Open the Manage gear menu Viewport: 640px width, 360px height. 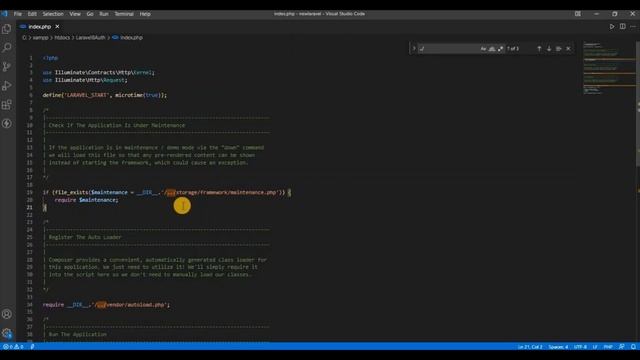(x=7, y=333)
